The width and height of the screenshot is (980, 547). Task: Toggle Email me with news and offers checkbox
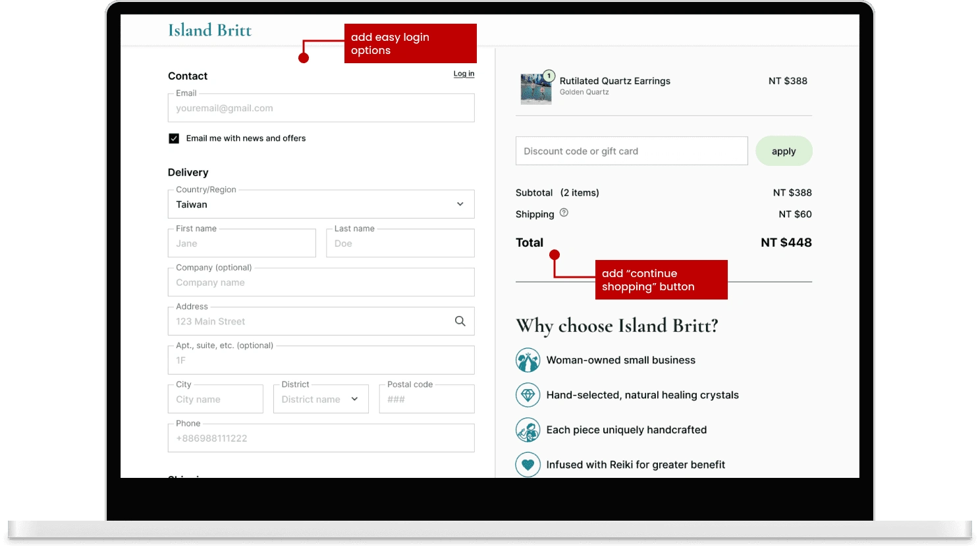[x=174, y=138]
